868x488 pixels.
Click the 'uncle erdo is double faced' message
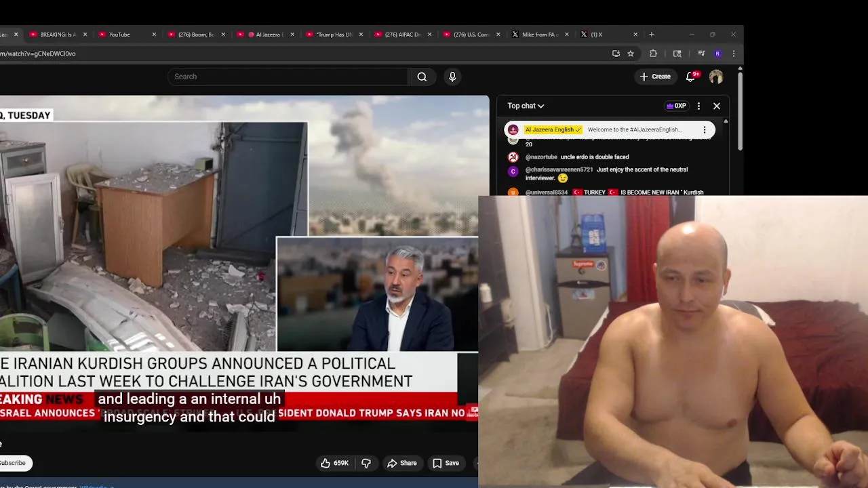[595, 157]
